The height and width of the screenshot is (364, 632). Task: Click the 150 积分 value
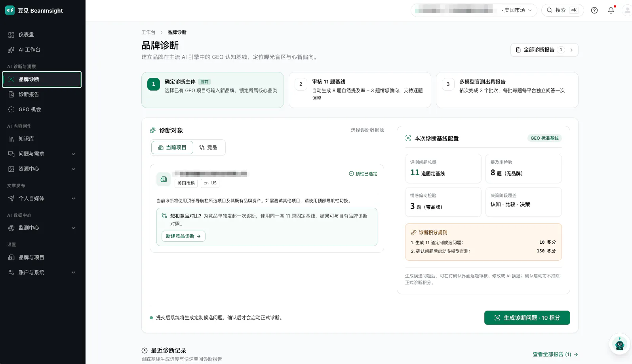(x=546, y=251)
